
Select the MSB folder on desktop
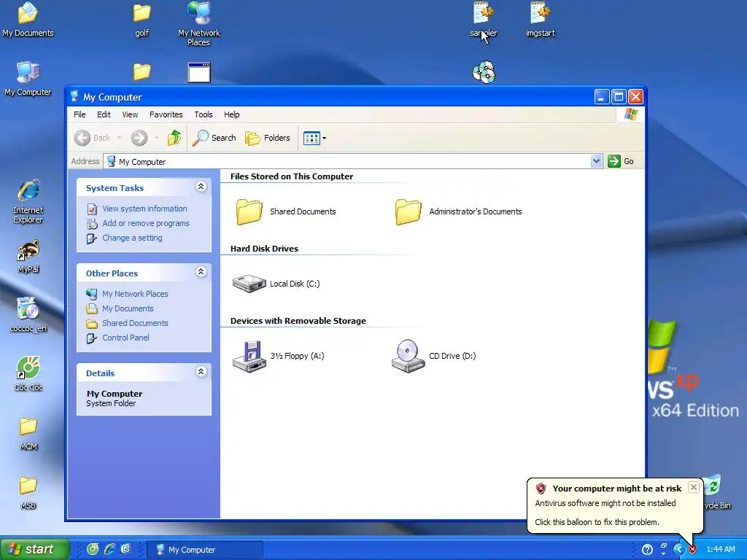(28, 492)
